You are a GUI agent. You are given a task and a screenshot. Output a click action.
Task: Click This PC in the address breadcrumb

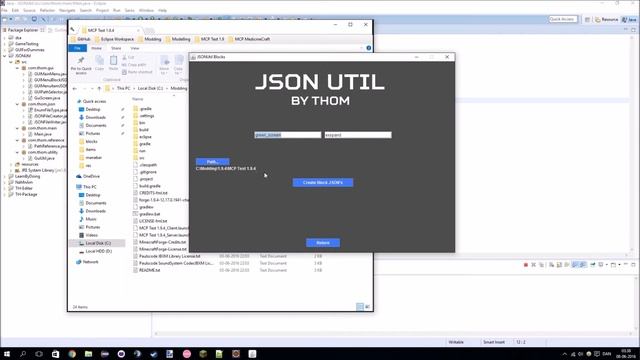point(123,89)
